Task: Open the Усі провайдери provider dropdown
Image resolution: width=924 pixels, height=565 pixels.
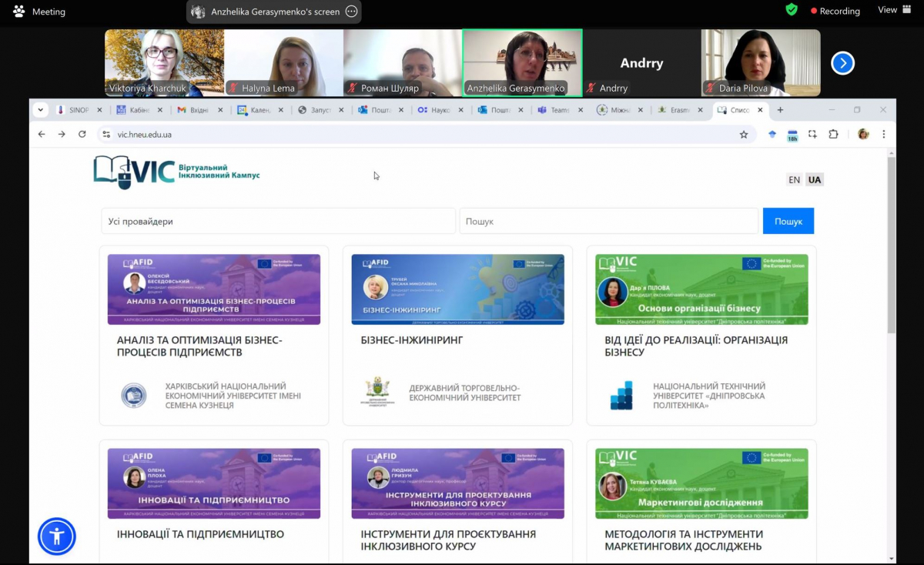Action: tap(278, 221)
